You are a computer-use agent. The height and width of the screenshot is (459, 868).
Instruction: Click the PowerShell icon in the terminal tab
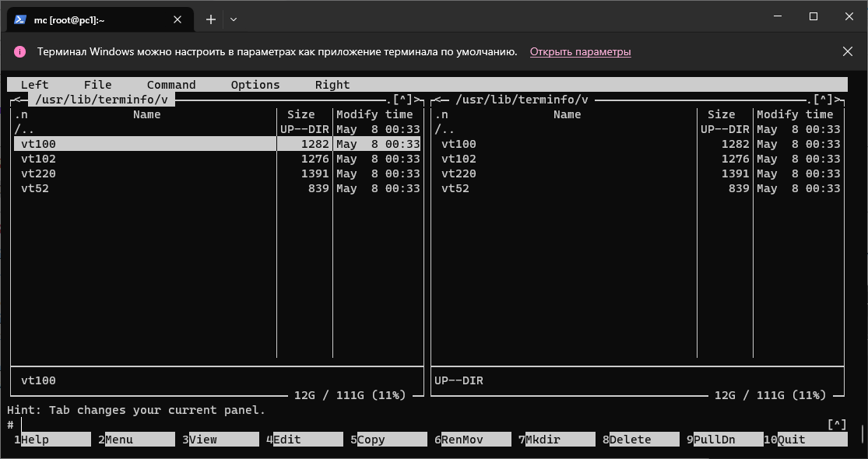[x=21, y=19]
